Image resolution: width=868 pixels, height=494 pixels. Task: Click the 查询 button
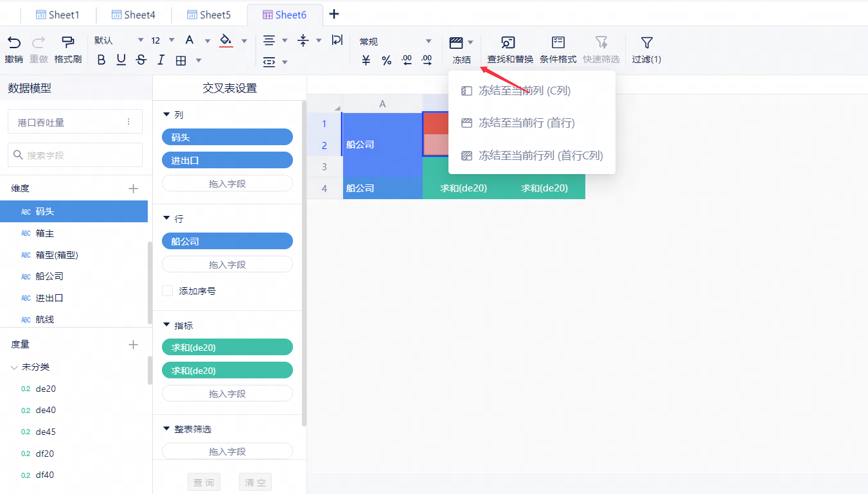(x=204, y=482)
